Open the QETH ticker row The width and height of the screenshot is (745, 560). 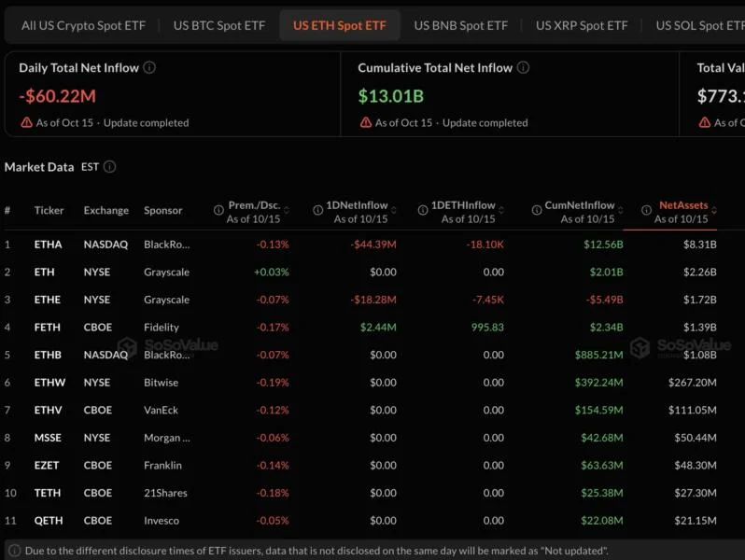coord(360,520)
